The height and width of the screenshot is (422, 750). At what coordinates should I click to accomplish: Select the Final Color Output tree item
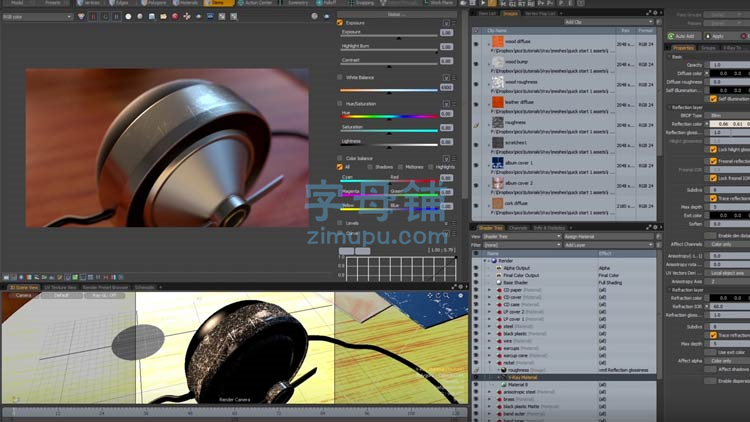(521, 276)
